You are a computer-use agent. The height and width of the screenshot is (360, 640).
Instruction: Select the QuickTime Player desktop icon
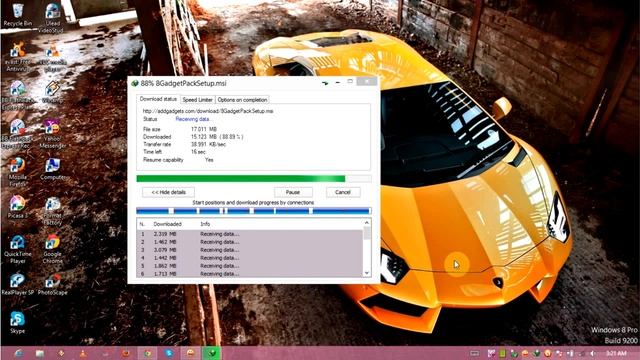17,249
